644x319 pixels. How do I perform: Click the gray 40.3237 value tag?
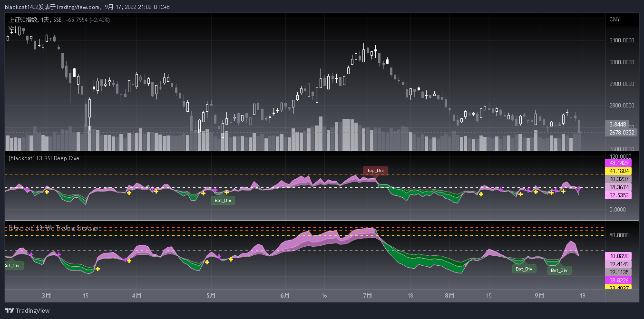tap(618, 179)
